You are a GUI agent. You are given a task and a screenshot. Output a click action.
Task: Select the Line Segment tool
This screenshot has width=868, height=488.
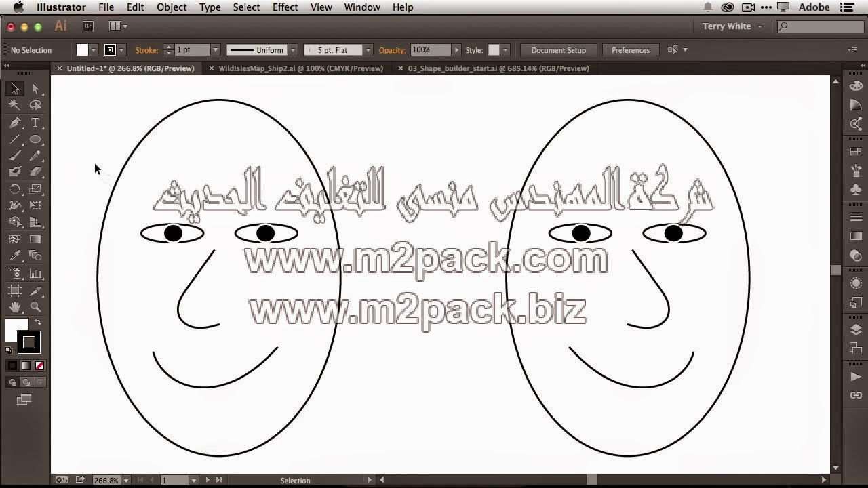coord(14,139)
